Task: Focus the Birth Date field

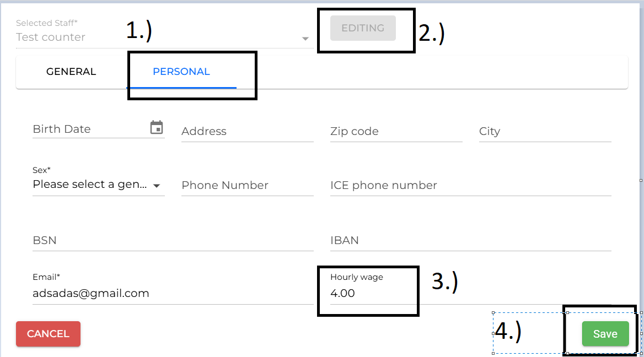Action: coord(88,129)
